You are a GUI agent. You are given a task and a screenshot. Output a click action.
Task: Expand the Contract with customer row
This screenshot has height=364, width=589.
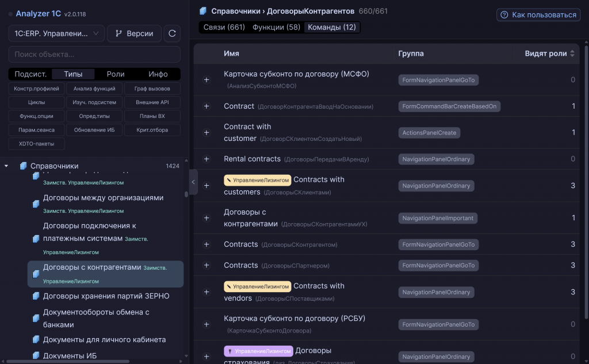[x=206, y=133]
